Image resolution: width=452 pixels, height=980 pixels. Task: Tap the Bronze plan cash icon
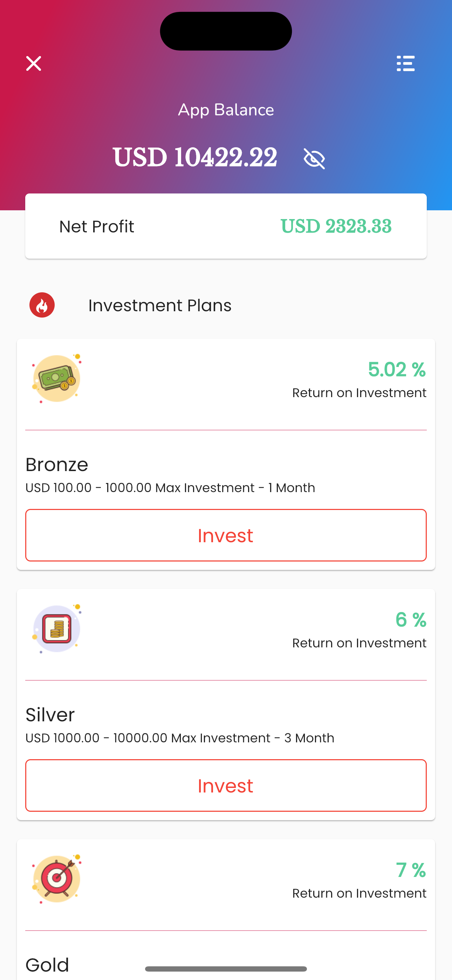click(57, 379)
